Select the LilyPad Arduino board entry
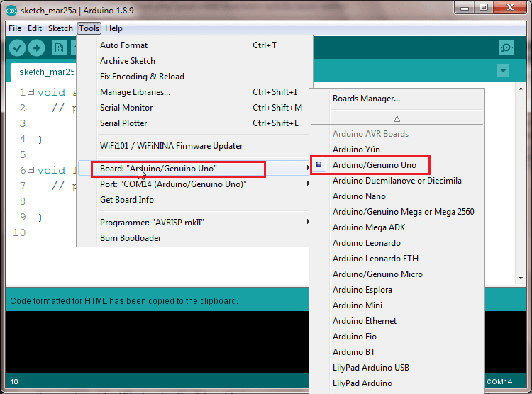This screenshot has width=532, height=394. coord(397,383)
